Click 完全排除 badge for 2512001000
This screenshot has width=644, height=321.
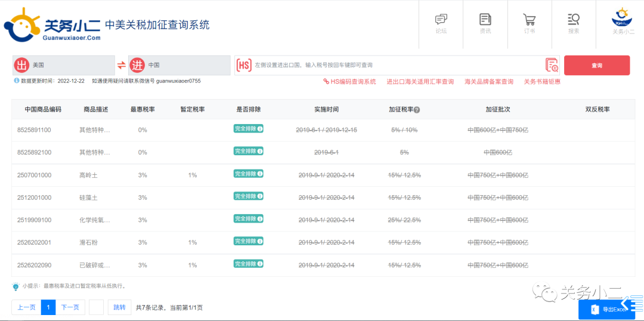[249, 196]
